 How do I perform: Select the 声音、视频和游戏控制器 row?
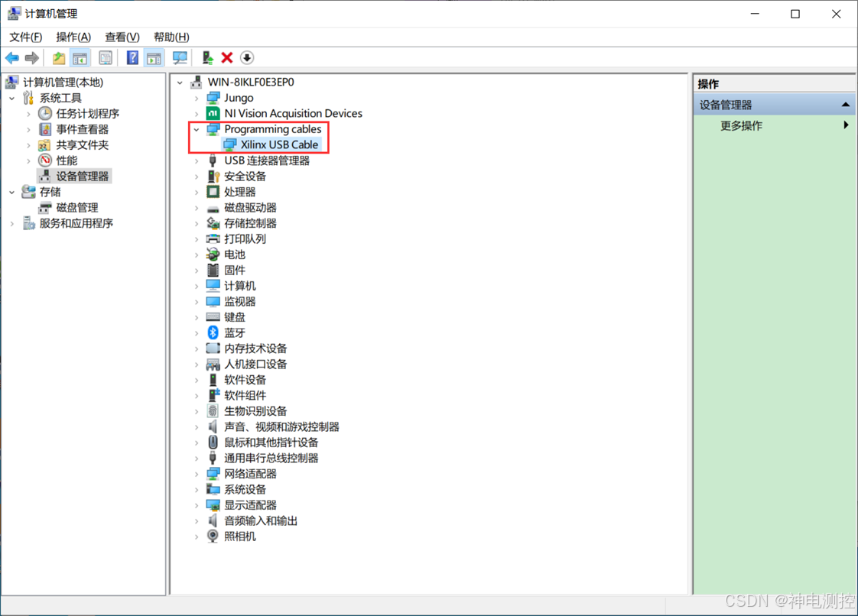point(282,426)
